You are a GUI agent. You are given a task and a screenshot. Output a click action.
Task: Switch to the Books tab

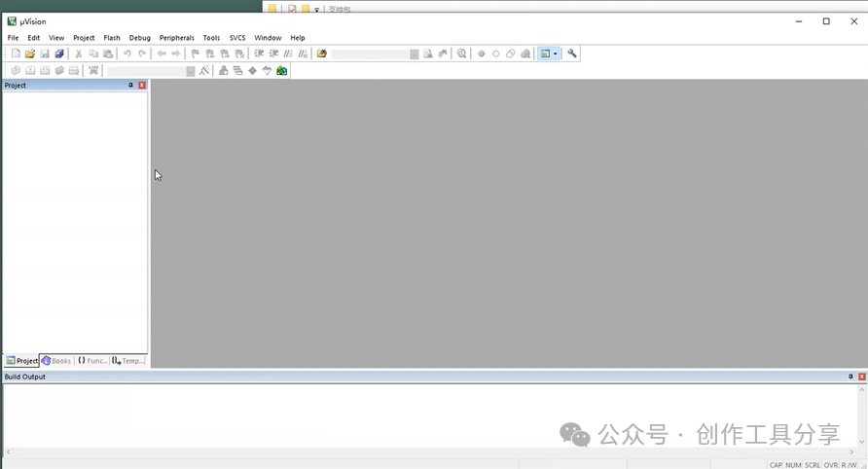point(56,360)
